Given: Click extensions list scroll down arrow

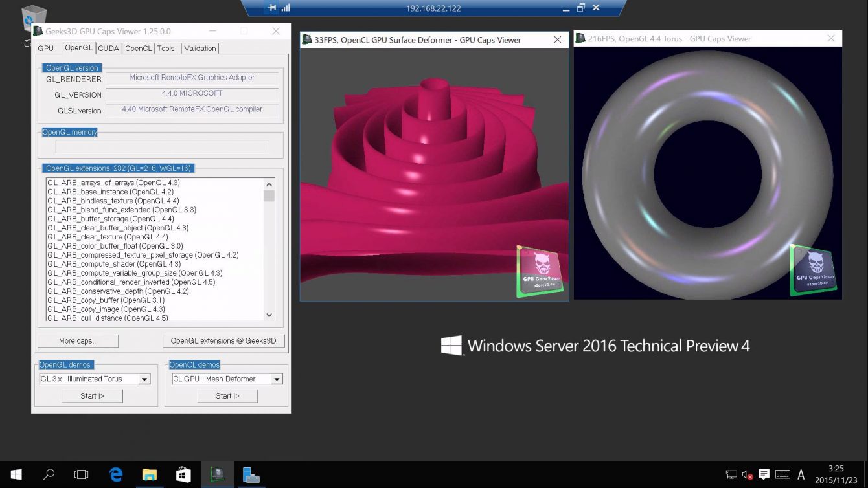Looking at the screenshot, I should [269, 316].
